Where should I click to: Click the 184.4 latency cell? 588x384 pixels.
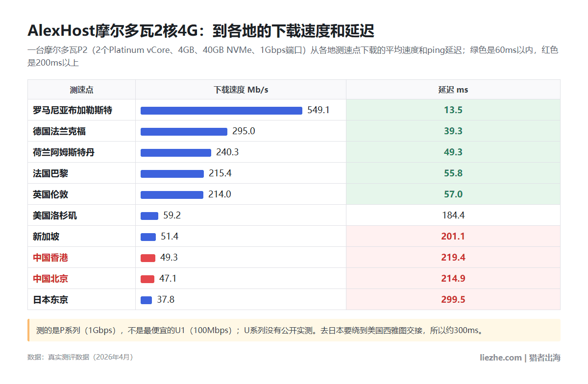(x=453, y=216)
